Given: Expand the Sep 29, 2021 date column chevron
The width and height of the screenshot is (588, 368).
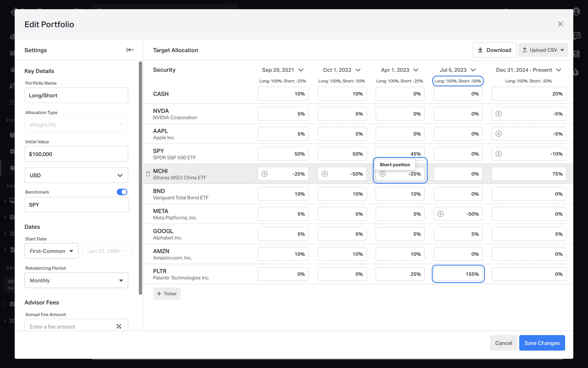Looking at the screenshot, I should [301, 70].
